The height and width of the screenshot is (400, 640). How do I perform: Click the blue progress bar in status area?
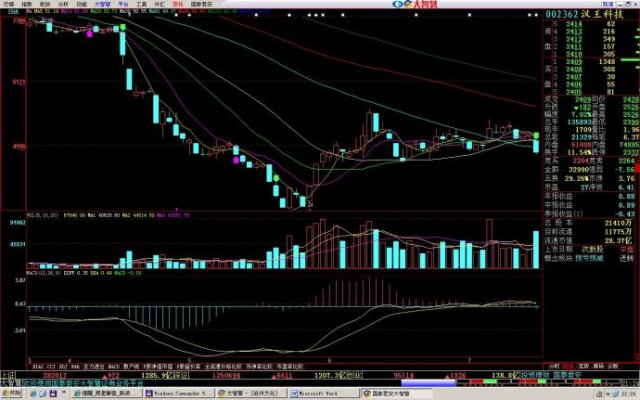tap(428, 383)
